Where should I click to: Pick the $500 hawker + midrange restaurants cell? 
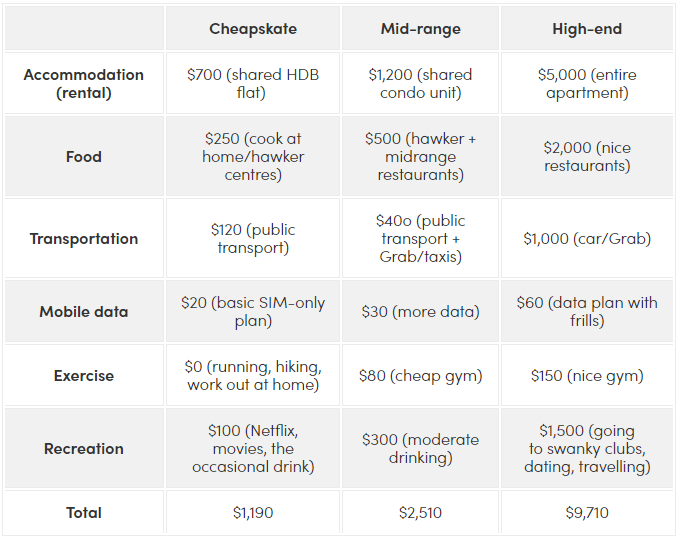pos(420,157)
